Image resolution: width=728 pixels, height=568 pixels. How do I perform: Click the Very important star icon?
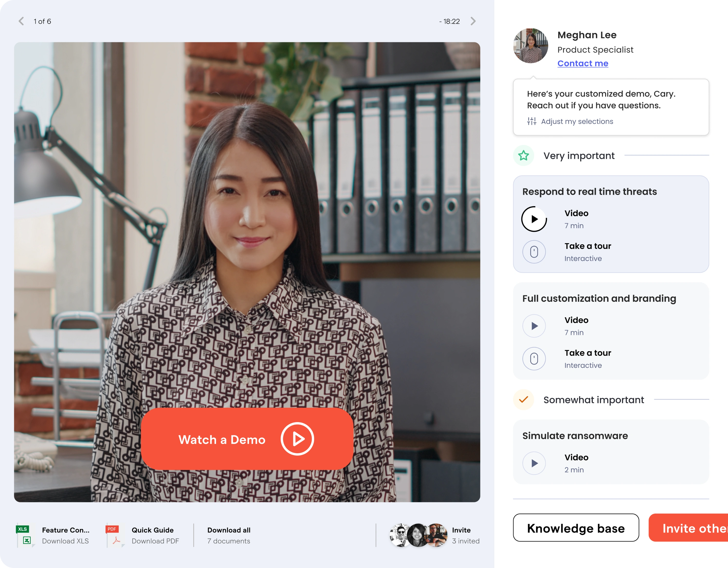tap(523, 156)
